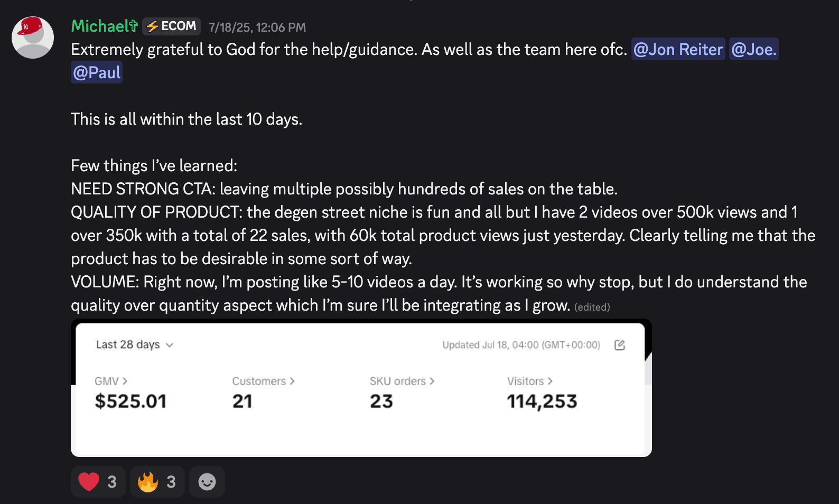
Task: Open the SKU orders breakdown
Action: pyautogui.click(x=402, y=381)
